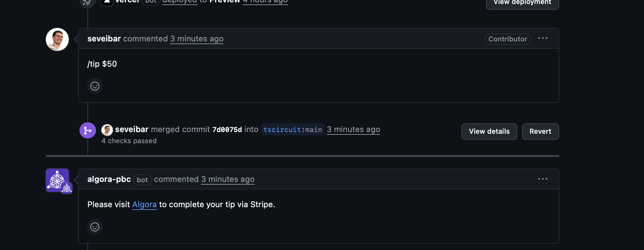Go to the tscircuit:main branch

(x=292, y=130)
